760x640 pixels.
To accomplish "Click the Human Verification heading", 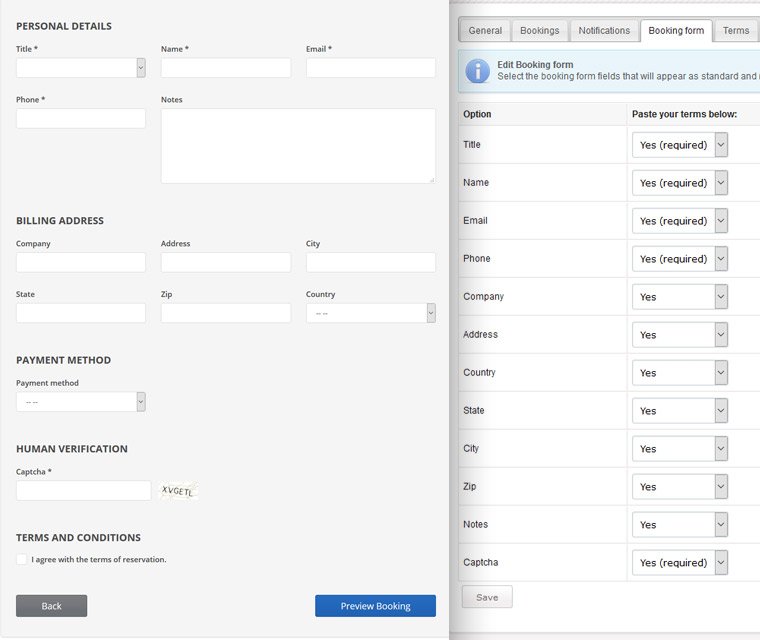I will 72,449.
